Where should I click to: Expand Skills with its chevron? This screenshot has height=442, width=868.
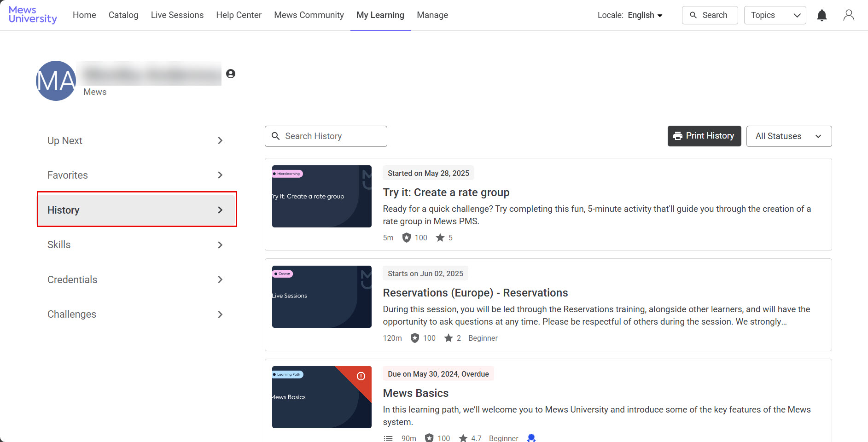click(x=220, y=245)
